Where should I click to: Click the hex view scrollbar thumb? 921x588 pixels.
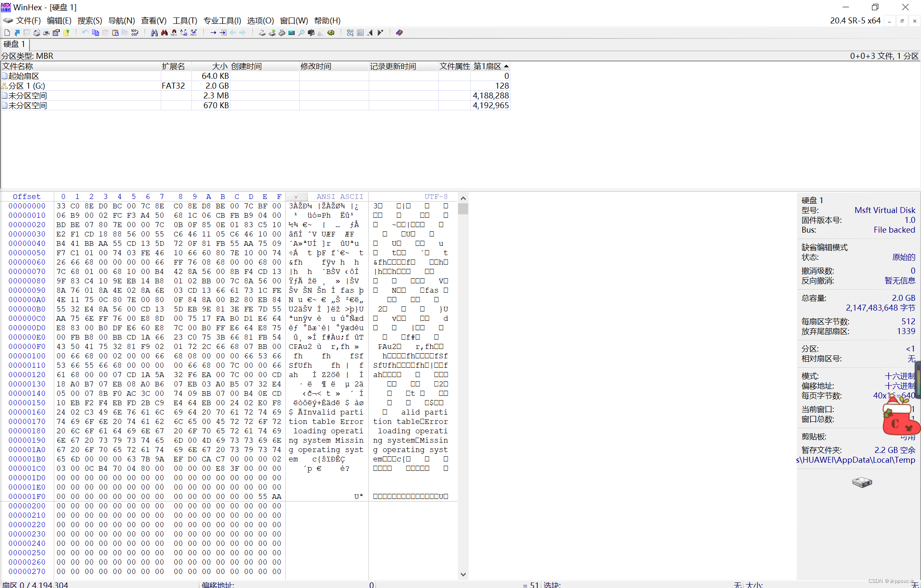pyautogui.click(x=463, y=208)
